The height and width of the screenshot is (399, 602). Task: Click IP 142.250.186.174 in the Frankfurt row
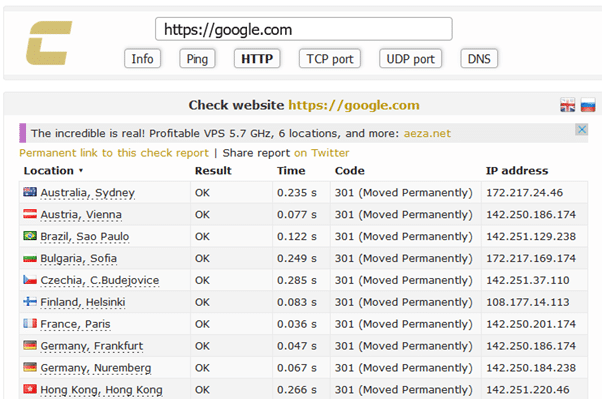(x=531, y=346)
